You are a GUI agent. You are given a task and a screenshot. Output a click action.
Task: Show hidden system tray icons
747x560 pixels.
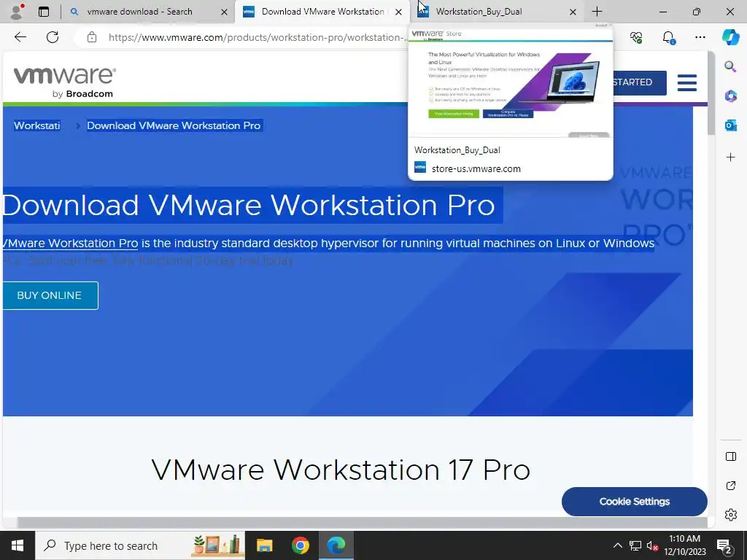click(x=617, y=545)
